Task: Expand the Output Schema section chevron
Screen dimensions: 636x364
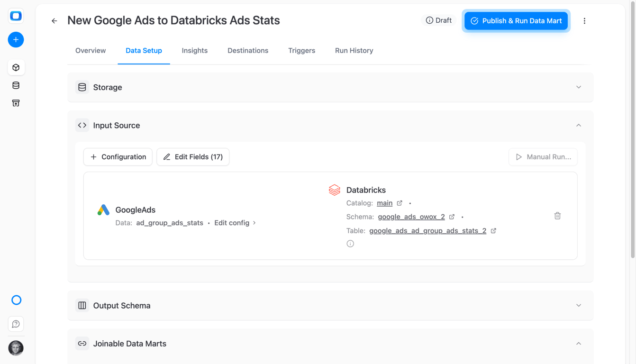Action: pyautogui.click(x=579, y=306)
